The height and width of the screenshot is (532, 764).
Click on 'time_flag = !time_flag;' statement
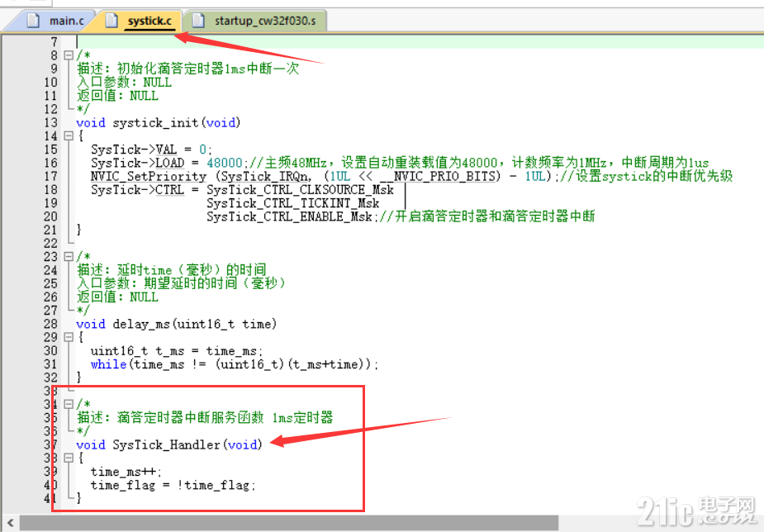[x=173, y=485]
